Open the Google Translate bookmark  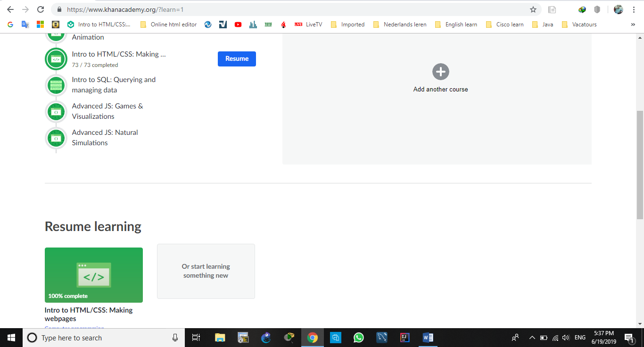pos(25,25)
